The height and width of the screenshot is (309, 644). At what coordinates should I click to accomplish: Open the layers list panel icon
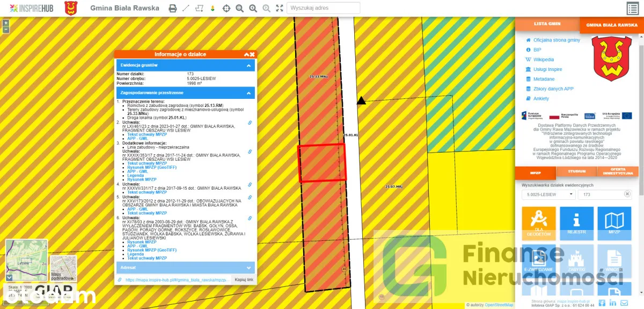(x=632, y=8)
